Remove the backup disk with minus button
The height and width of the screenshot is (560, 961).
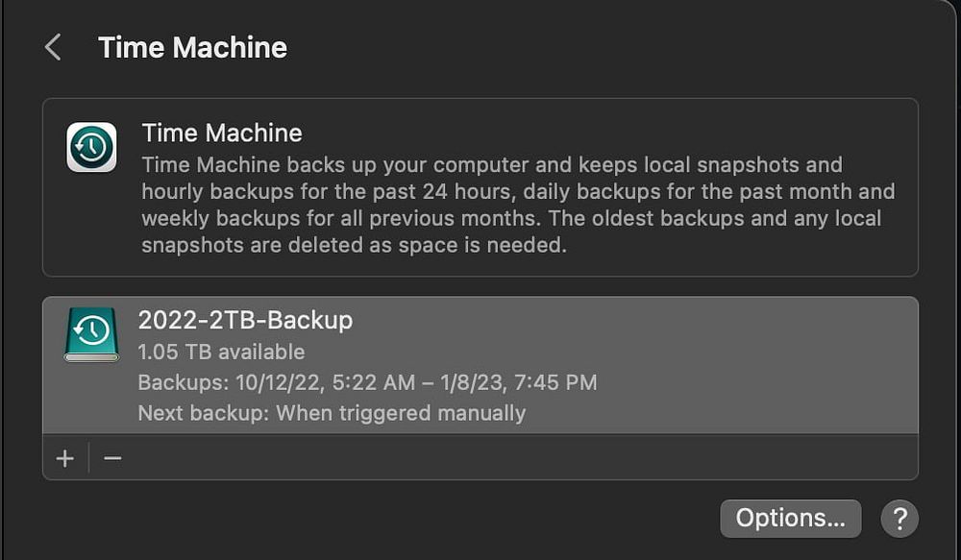click(x=112, y=458)
